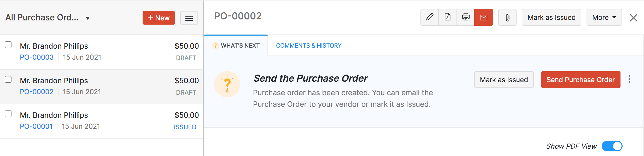Disable the Show PDF View toggle

[x=612, y=146]
